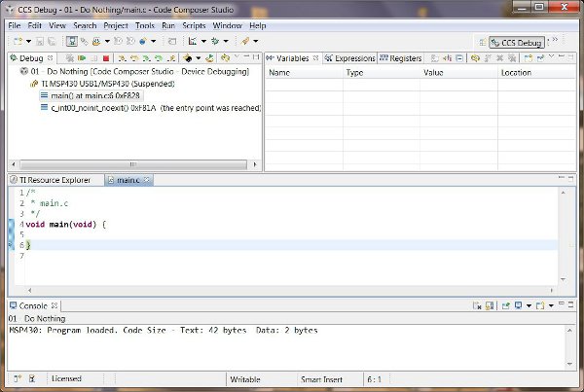Click the green Debug bug icon
Screen dimensions: 584x392
[215, 41]
